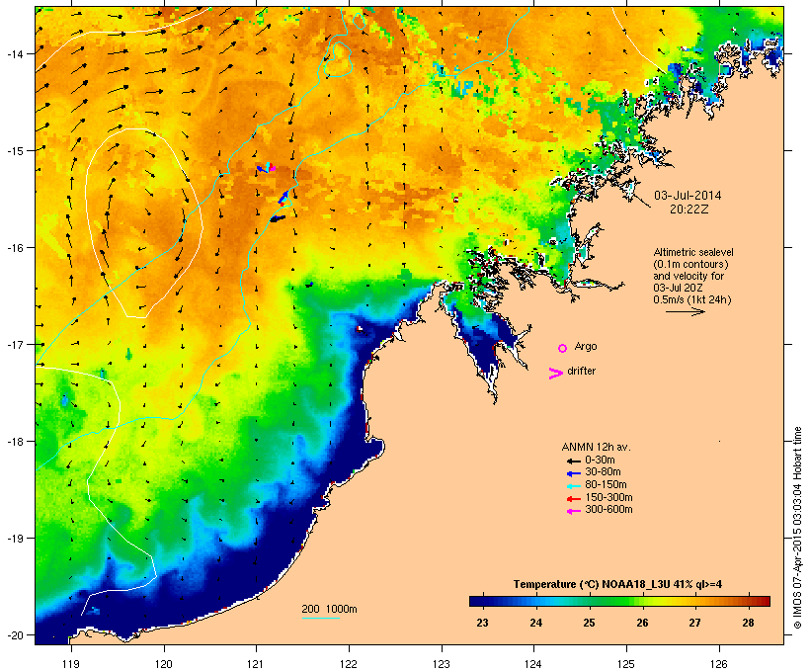This screenshot has height=672, width=810.
Task: Click the blue-red ANMN mooring marker near 15.5S 121.3E
Action: tap(283, 199)
